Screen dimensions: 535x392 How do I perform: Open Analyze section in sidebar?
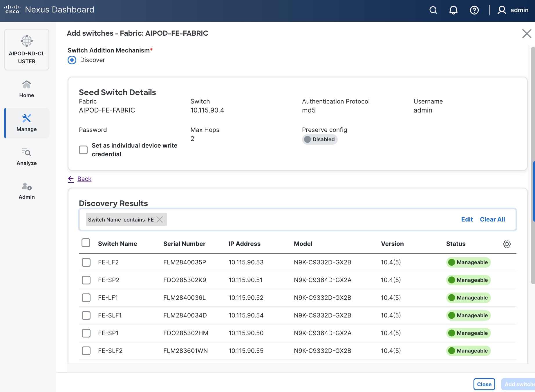27,157
